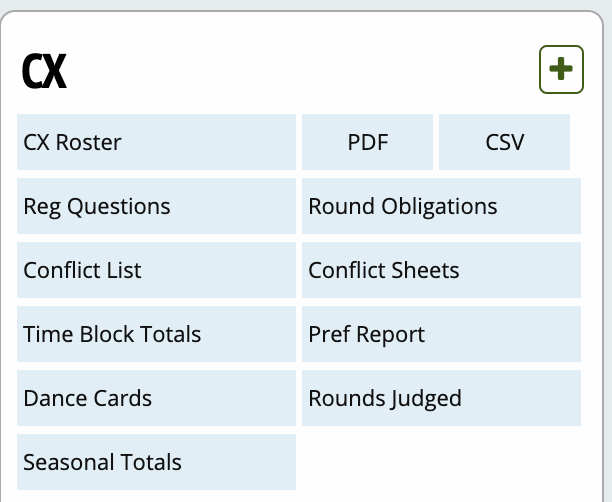
Task: Select the Seasonal Totals menu entry
Action: pos(157,462)
